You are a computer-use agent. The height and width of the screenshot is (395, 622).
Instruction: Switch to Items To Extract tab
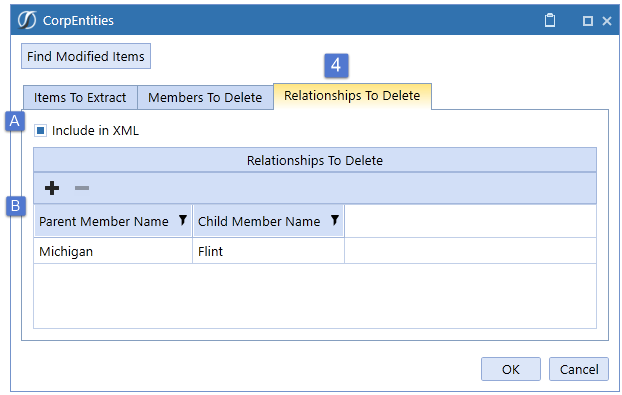coord(80,98)
